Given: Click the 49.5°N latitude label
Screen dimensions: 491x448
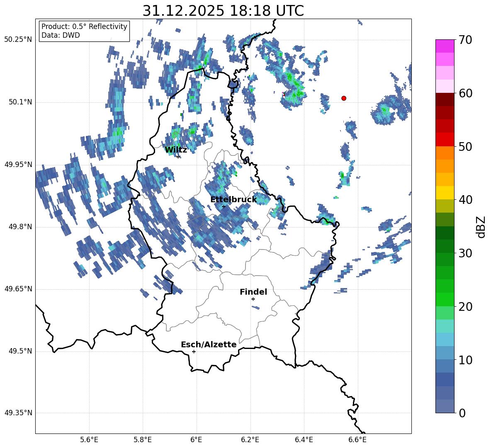Looking at the screenshot, I should click(x=20, y=351).
